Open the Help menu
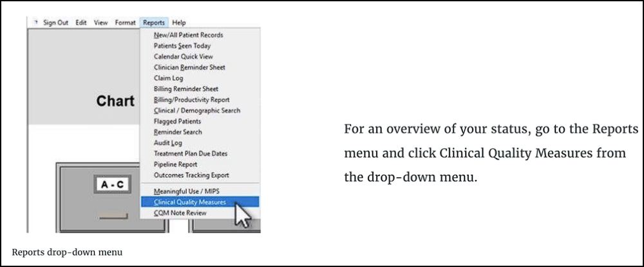This screenshot has width=644, height=267. point(179,23)
